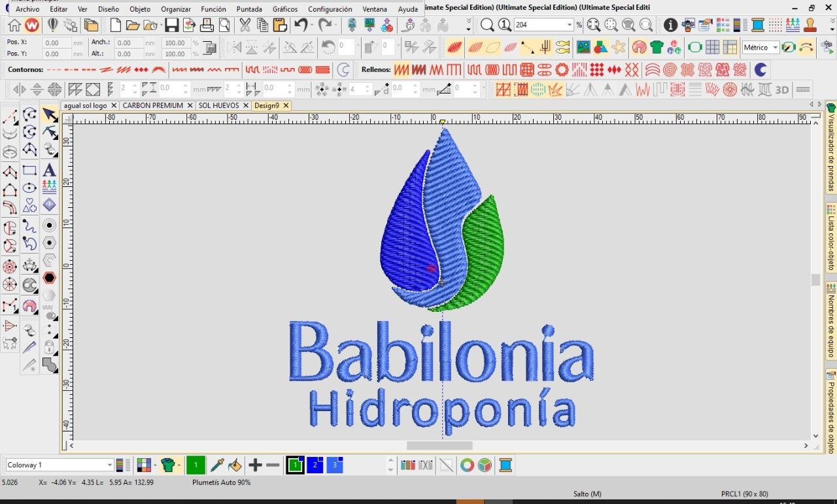This screenshot has height=504, width=837.
Task: Pick color with the eyedropper tool
Action: (216, 465)
